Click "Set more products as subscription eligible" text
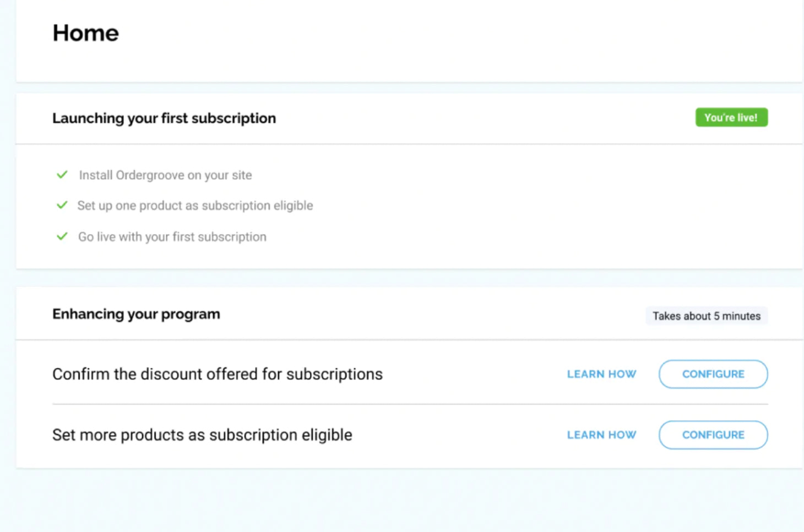 [x=202, y=435]
